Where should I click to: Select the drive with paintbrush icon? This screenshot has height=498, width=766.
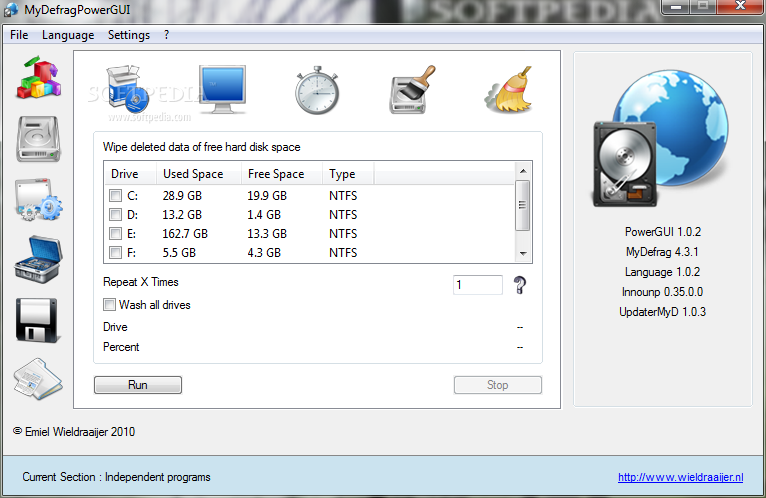[412, 90]
